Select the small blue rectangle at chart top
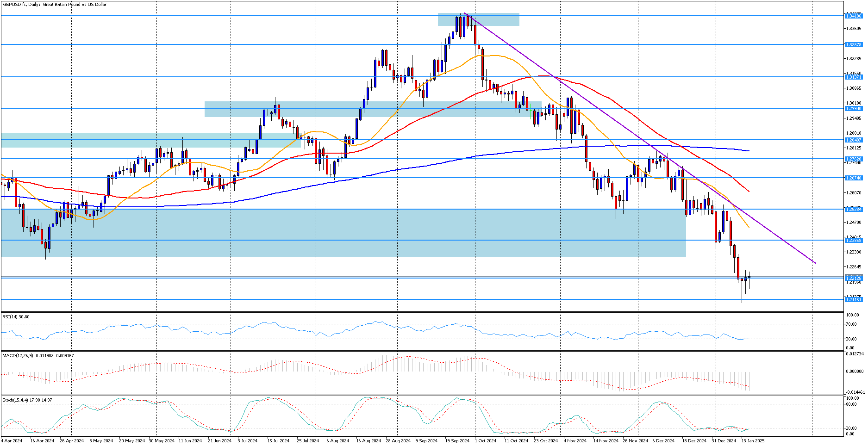 (x=478, y=19)
